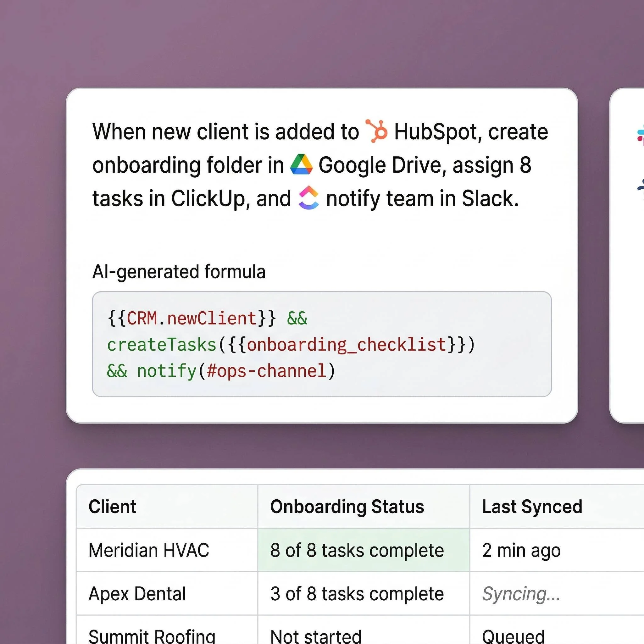Click the 3 of 8 tasks complete cell
Image resolution: width=644 pixels, height=644 pixels.
pyautogui.click(x=357, y=594)
